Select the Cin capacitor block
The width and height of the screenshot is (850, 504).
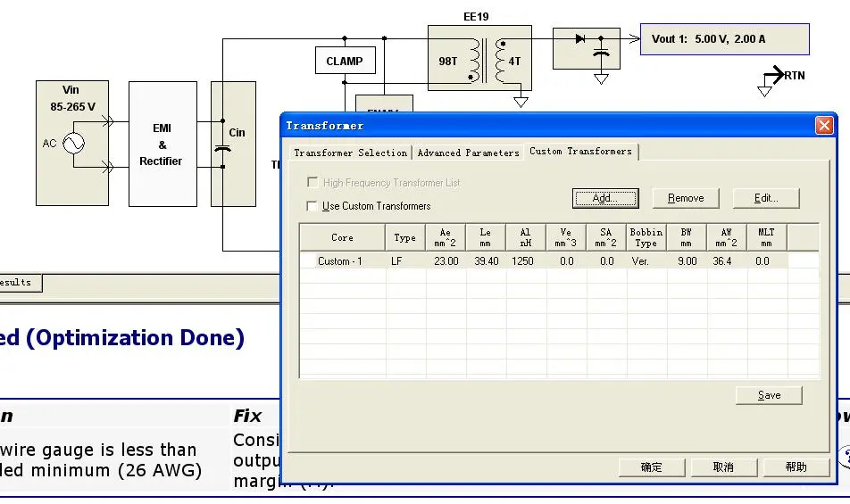[233, 144]
